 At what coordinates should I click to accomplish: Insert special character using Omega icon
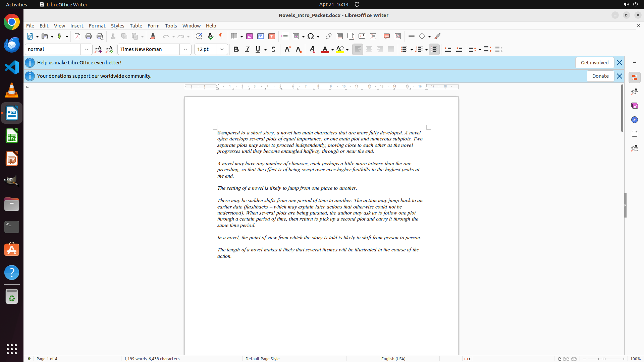click(311, 36)
